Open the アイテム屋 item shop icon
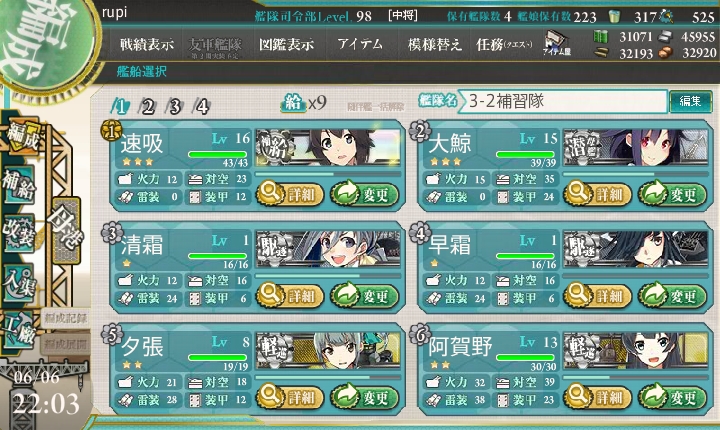This screenshot has width=720, height=430. pyautogui.click(x=556, y=43)
